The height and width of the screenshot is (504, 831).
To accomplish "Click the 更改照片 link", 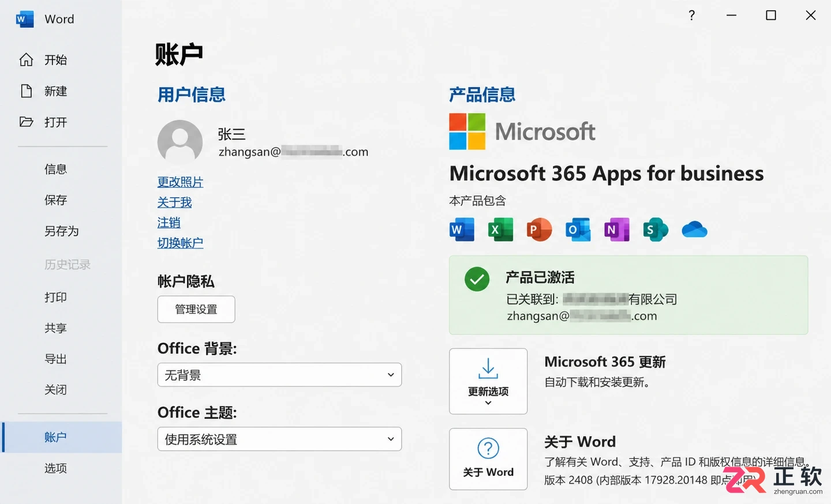I will click(180, 182).
